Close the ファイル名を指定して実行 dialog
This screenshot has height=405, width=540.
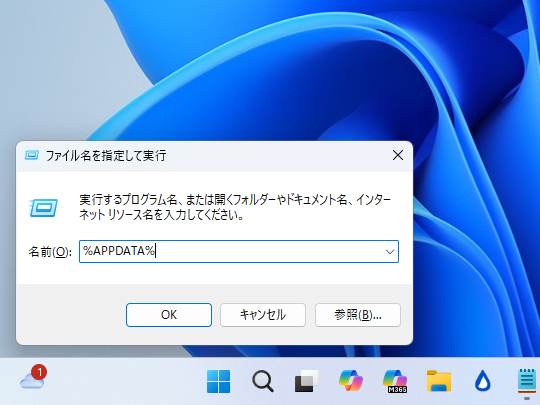398,155
